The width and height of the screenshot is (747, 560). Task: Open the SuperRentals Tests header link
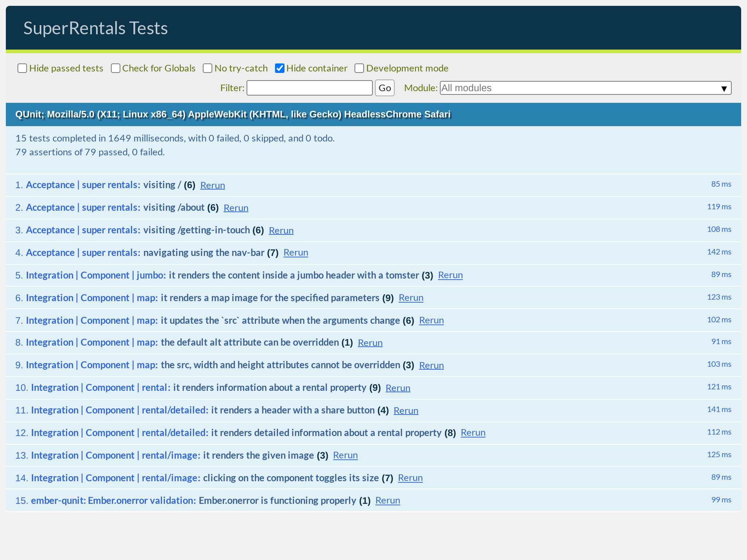tap(96, 28)
